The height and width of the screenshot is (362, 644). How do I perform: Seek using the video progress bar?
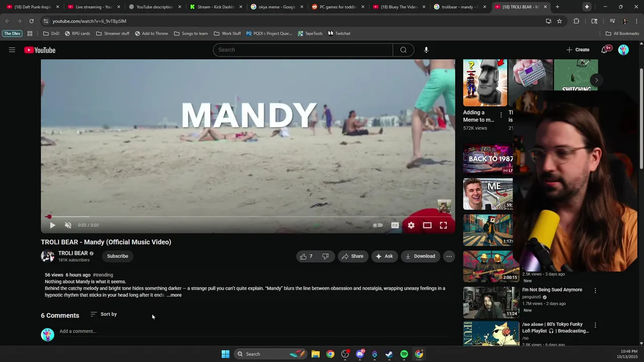click(248, 217)
